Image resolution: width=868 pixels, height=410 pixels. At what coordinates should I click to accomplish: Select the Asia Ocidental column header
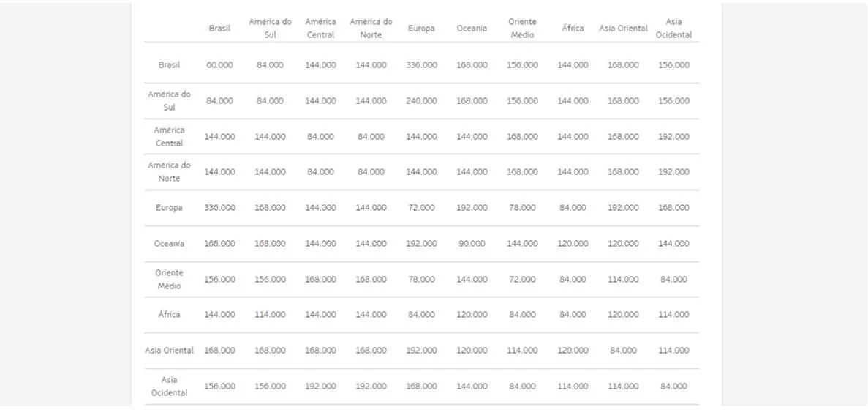click(x=673, y=29)
